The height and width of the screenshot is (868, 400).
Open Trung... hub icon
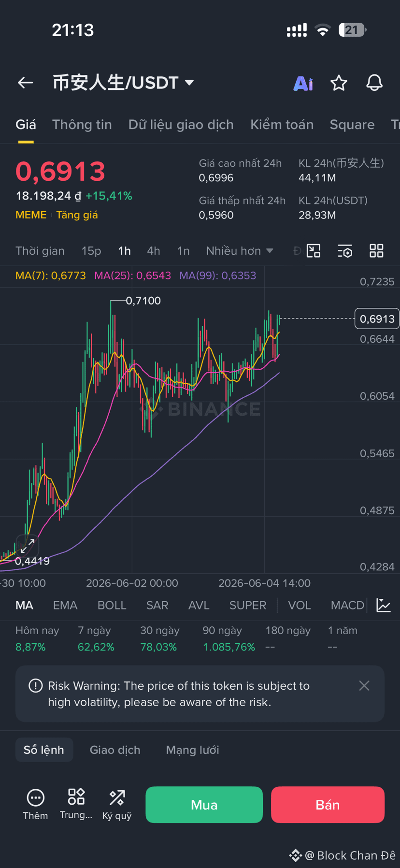[76, 804]
